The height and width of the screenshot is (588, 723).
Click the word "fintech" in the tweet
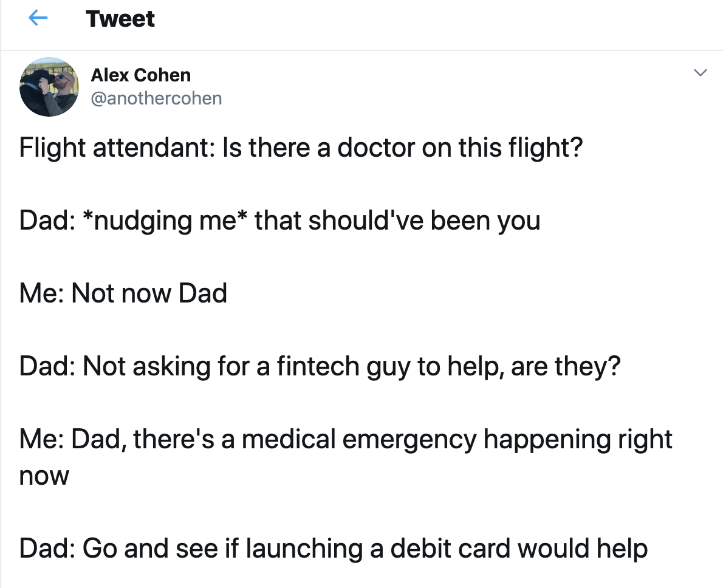point(318,366)
